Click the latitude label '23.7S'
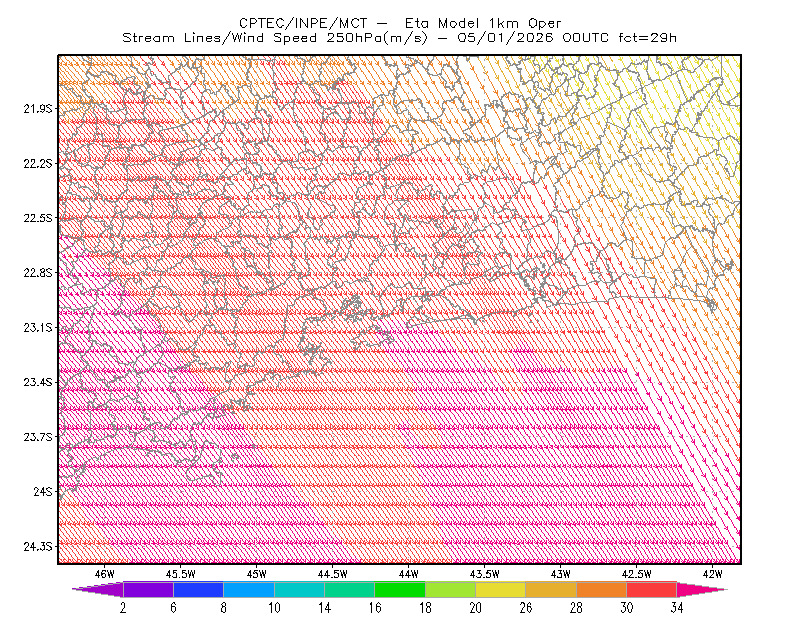 coord(38,437)
